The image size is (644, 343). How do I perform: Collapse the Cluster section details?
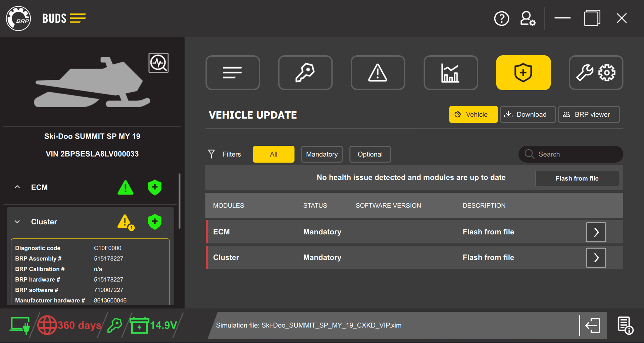pyautogui.click(x=17, y=222)
